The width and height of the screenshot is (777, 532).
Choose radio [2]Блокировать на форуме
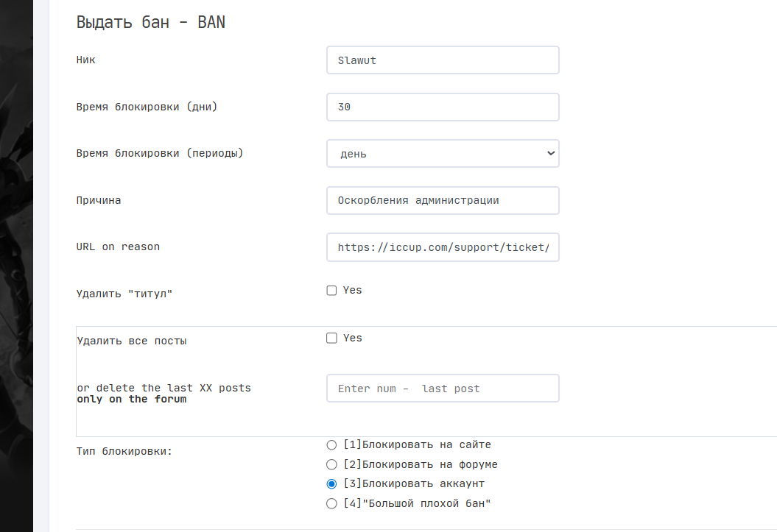[x=331, y=464]
